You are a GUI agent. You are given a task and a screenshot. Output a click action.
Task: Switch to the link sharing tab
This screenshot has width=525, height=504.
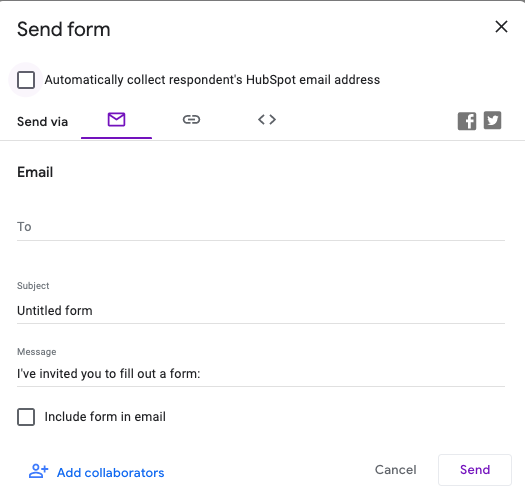(x=192, y=120)
